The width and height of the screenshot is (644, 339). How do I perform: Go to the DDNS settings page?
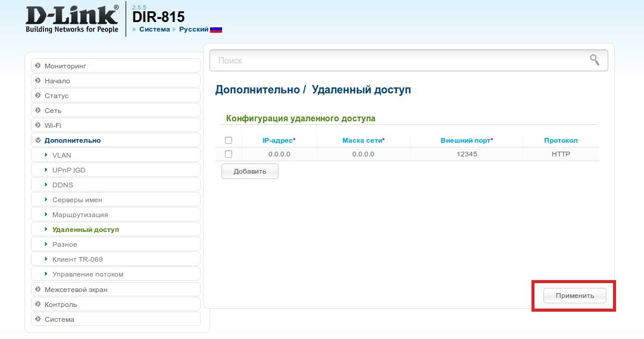[62, 185]
